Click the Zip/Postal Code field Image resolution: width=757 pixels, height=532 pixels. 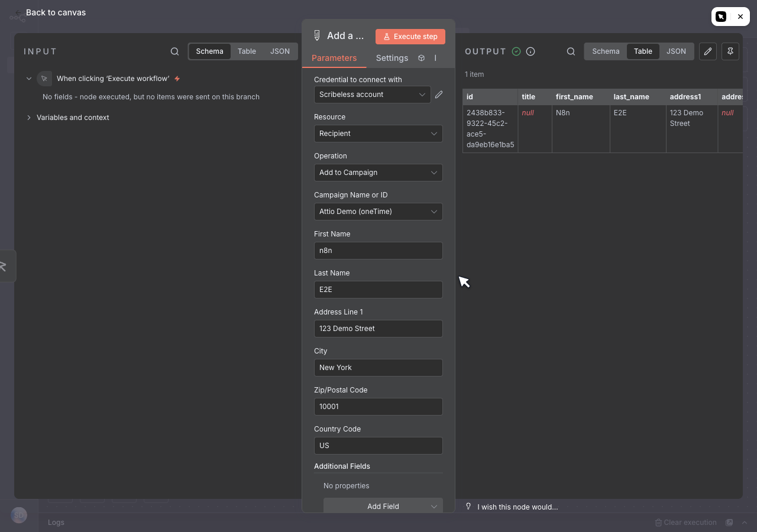[378, 407]
